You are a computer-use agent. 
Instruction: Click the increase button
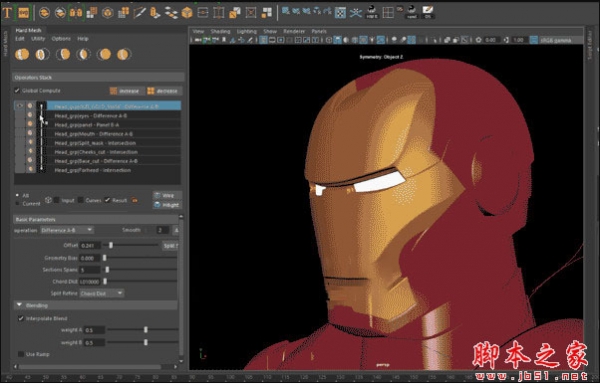pos(126,91)
